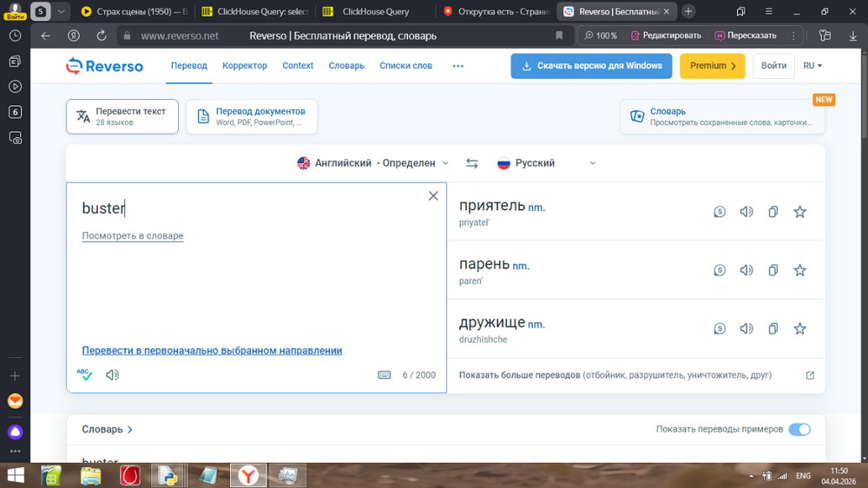Toggle 'Показать переводы примеров' switch
868x488 pixels.
tap(799, 429)
